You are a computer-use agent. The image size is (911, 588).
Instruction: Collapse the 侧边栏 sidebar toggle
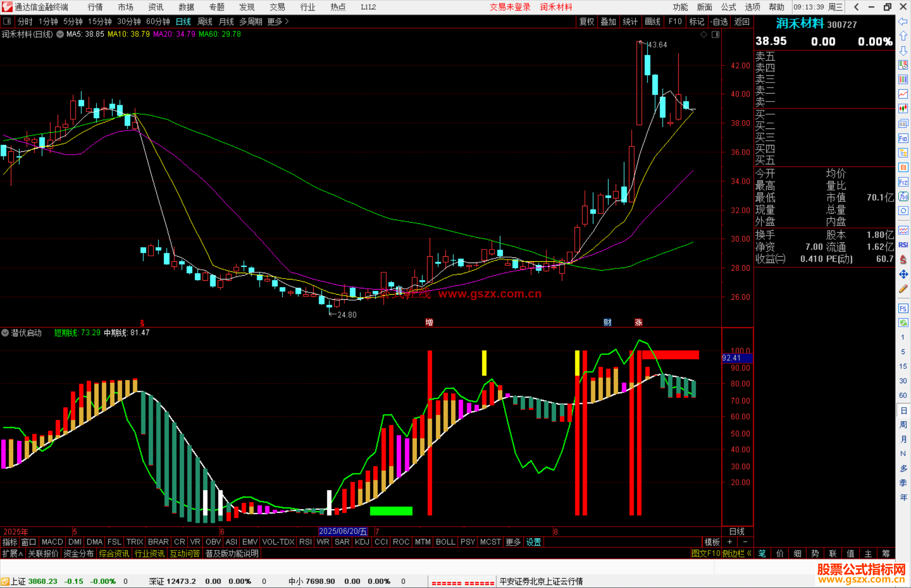736,553
